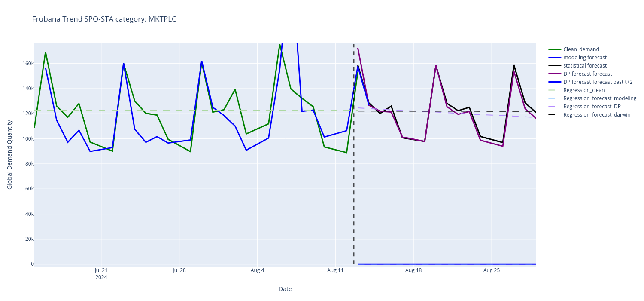Hide DP forecast forecast purple trace
This screenshot has width=644, height=301.
[x=587, y=74]
